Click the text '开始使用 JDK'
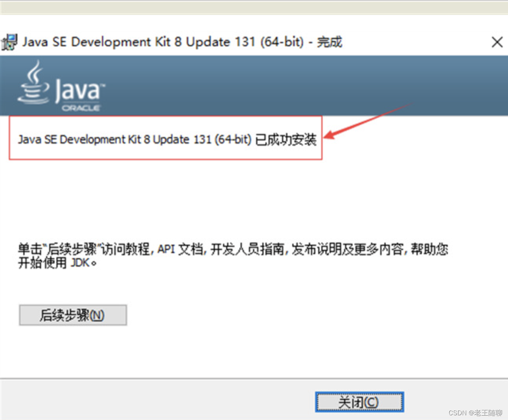508x420 pixels. tap(57, 263)
